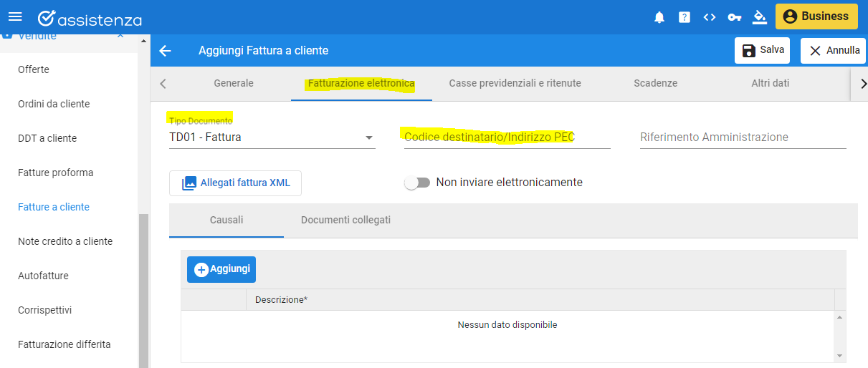Viewport: 868px width, 368px height.
Task: Click the sidebar vertical scrollbar
Action: (143, 290)
